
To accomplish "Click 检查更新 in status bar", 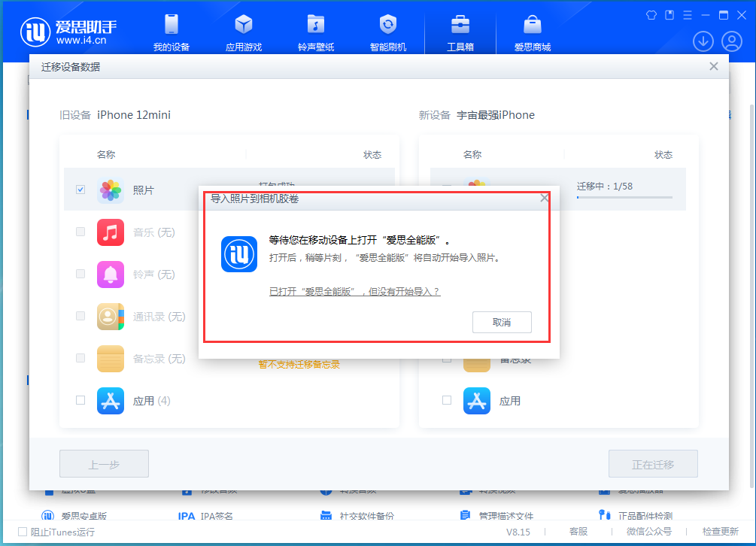I will coord(720,532).
